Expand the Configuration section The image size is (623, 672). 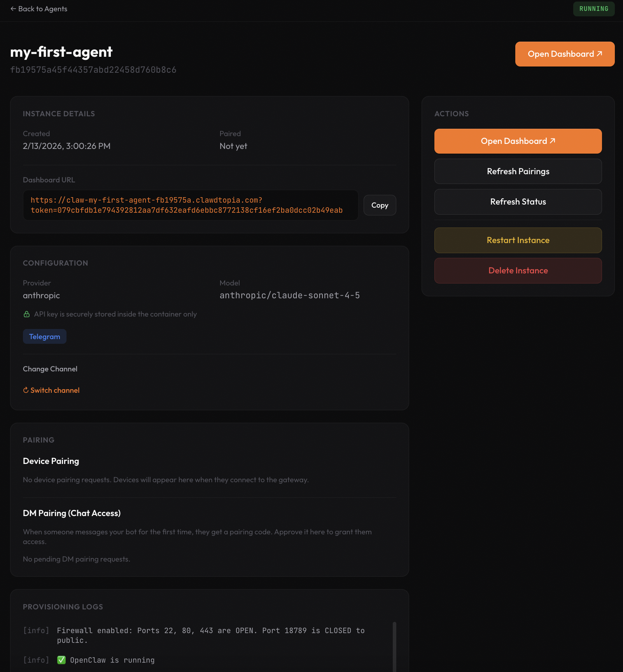(x=55, y=263)
